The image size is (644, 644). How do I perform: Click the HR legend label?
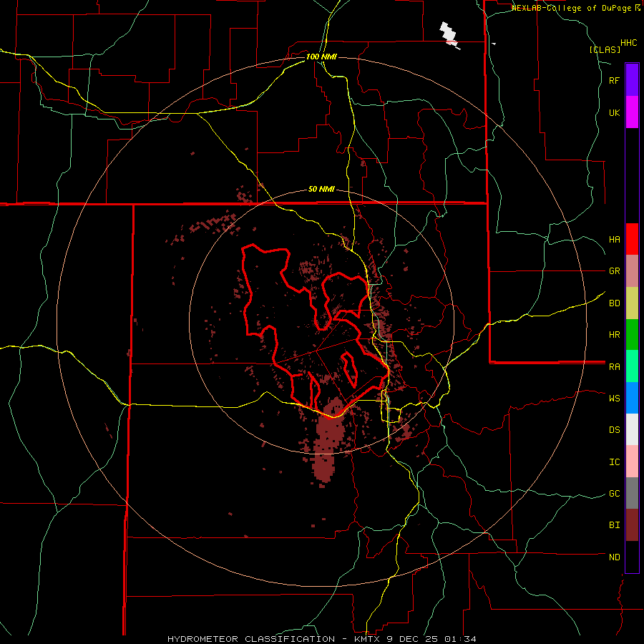point(614,334)
